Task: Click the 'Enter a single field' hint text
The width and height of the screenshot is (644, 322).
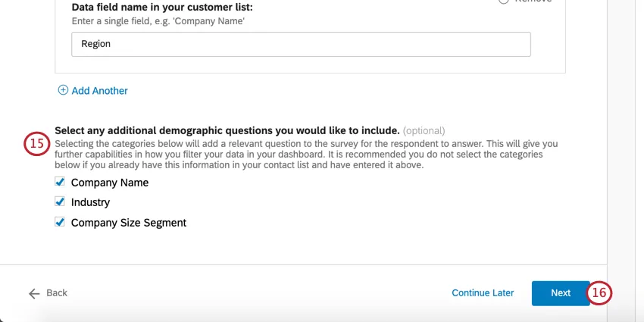Action: (158, 20)
